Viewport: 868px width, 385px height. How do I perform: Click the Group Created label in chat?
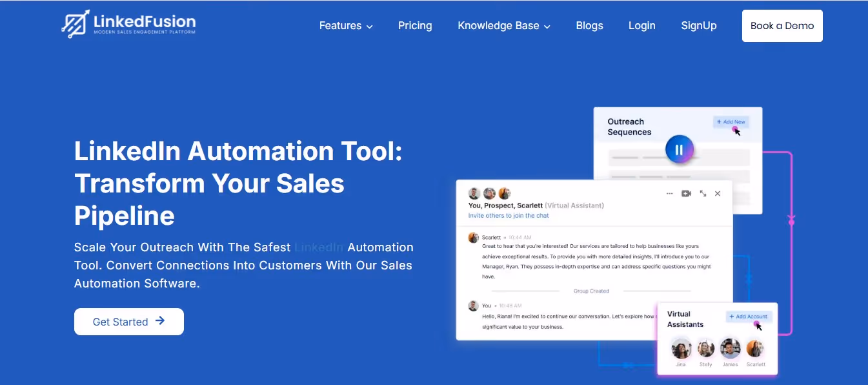pos(591,291)
